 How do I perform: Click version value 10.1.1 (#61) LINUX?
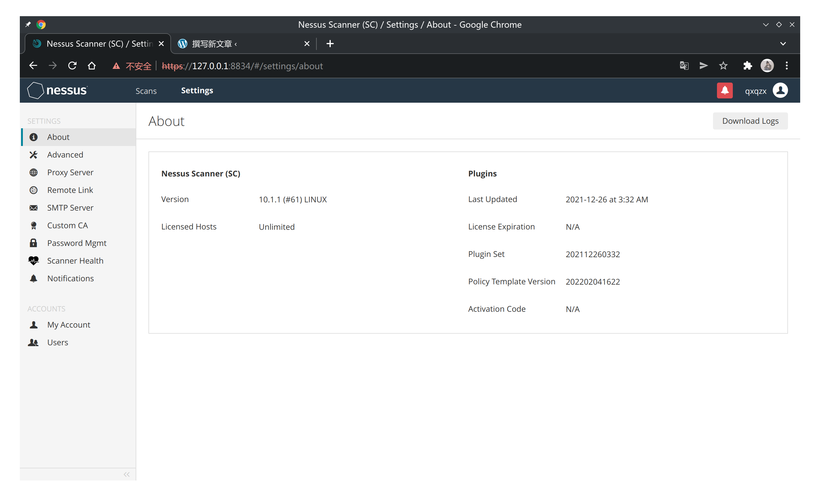(x=293, y=199)
